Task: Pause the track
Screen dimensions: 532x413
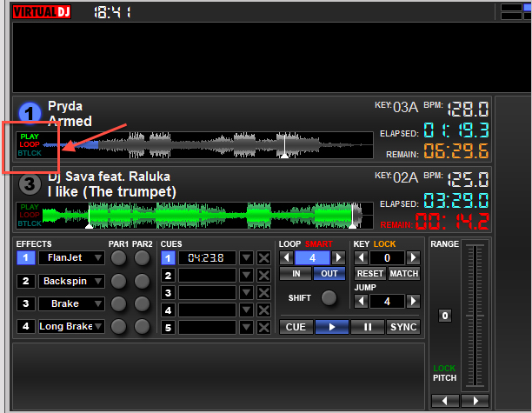Action: click(x=368, y=327)
